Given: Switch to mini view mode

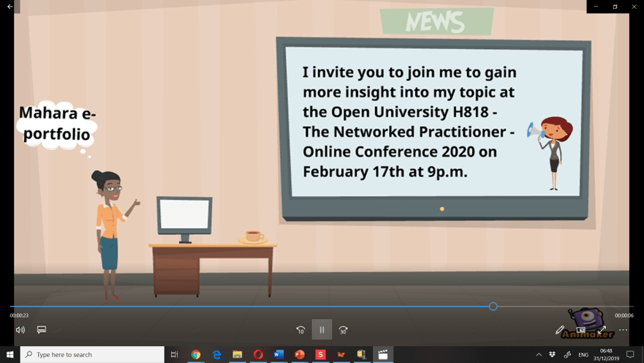Looking at the screenshot, I should tap(581, 330).
